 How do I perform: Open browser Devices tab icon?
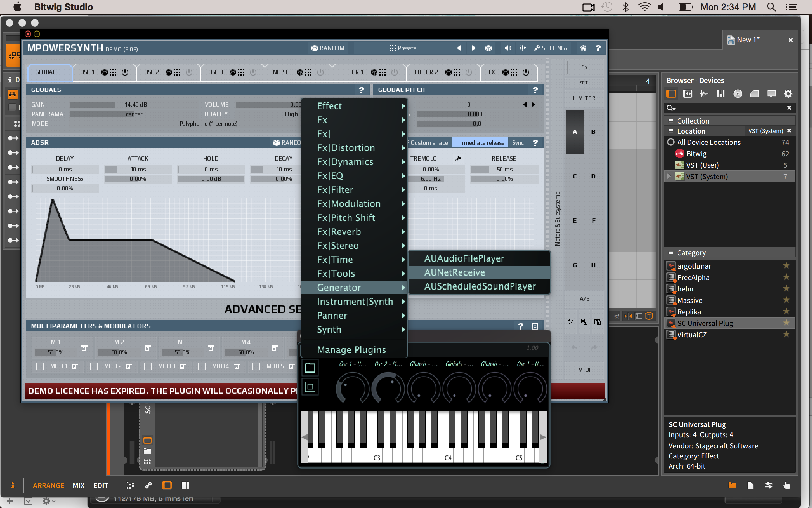671,94
